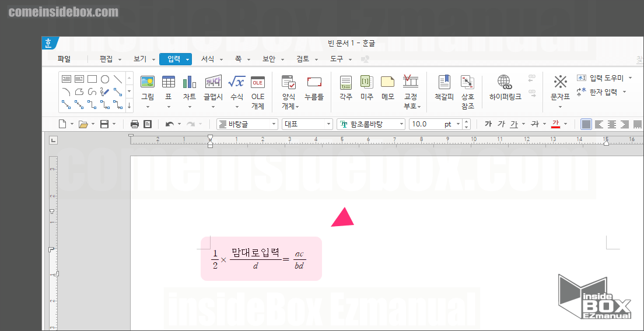Click the open folder icon
Image resolution: width=644 pixels, height=331 pixels.
pos(83,124)
